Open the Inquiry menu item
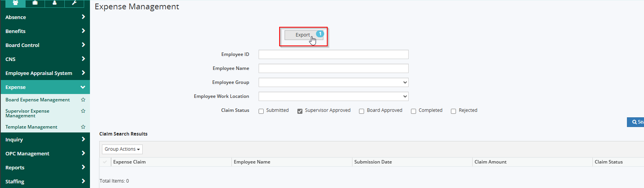Screen dimensions: 644x188 pos(45,139)
